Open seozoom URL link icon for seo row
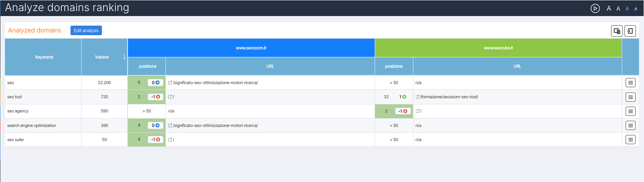Screen dimensions: 644x182 click(x=170, y=83)
